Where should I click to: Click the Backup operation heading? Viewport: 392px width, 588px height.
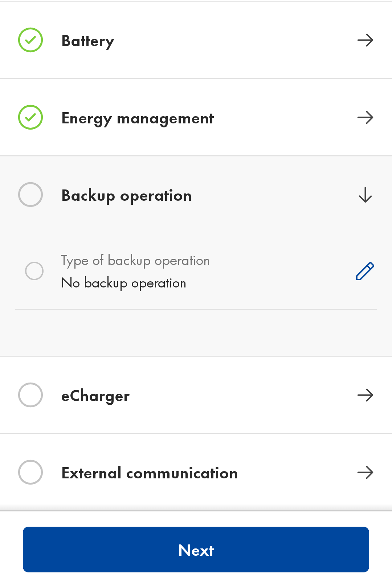(x=126, y=196)
